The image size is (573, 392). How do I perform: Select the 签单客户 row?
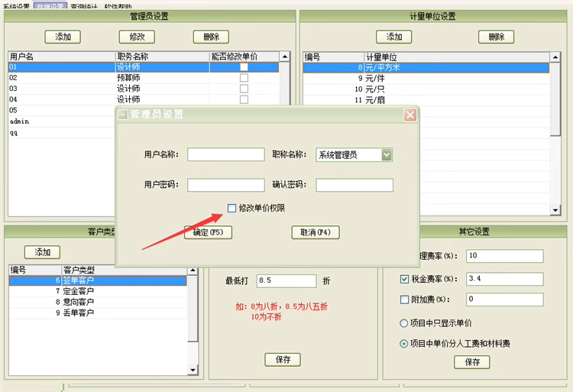pos(98,280)
